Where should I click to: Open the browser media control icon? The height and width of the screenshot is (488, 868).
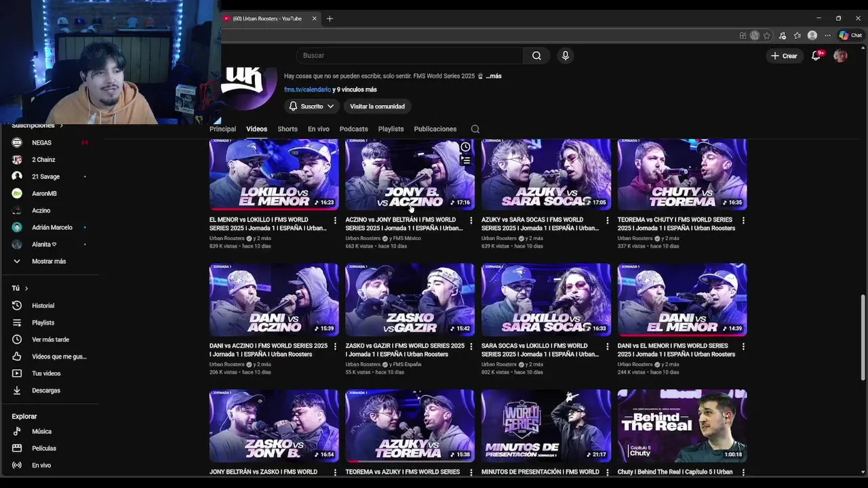coord(783,35)
